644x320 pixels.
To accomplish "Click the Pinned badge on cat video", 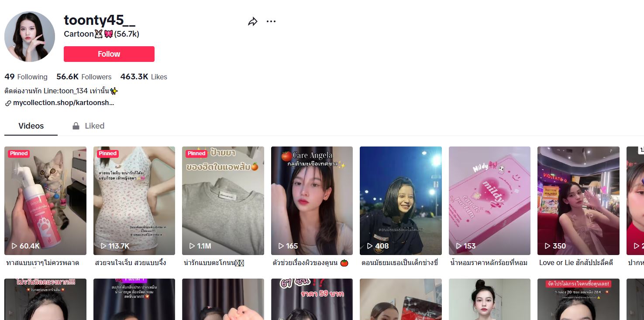I will 19,153.
